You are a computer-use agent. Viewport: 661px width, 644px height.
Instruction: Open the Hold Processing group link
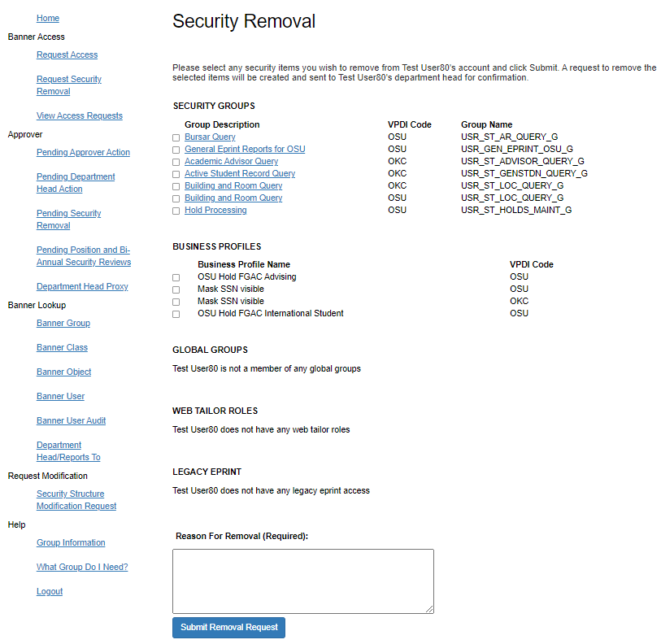(x=214, y=210)
